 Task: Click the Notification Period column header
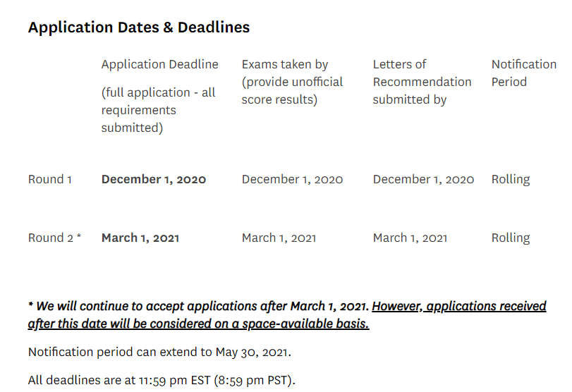tap(524, 73)
